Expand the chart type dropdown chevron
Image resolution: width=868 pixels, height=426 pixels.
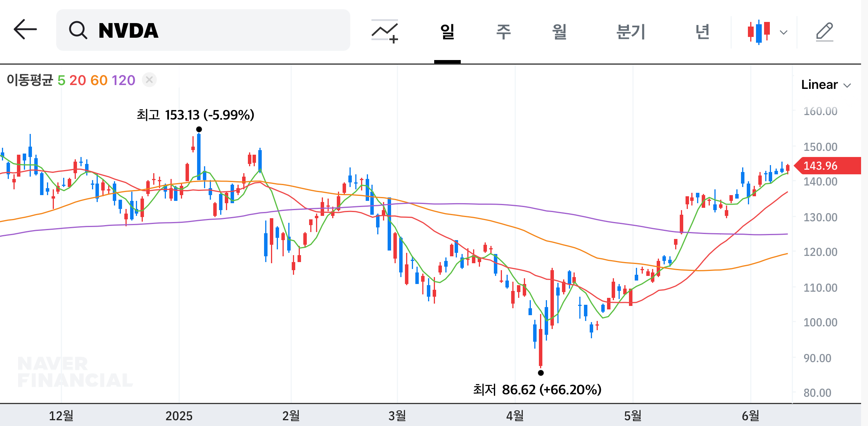784,32
